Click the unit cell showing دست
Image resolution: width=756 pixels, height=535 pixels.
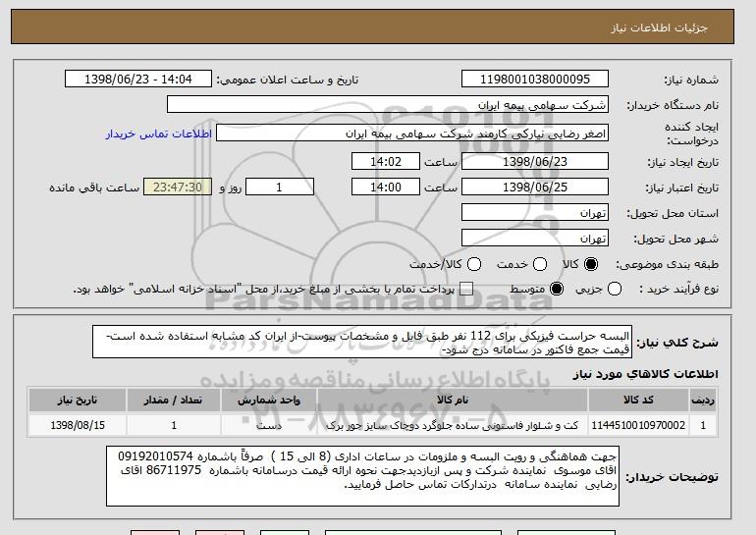tap(269, 426)
